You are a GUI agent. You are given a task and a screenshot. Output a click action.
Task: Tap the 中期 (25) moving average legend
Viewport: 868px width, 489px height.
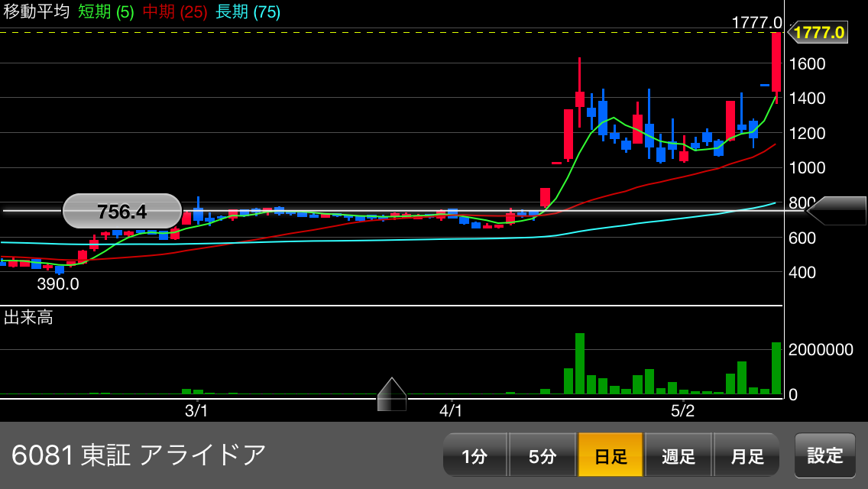pos(175,12)
